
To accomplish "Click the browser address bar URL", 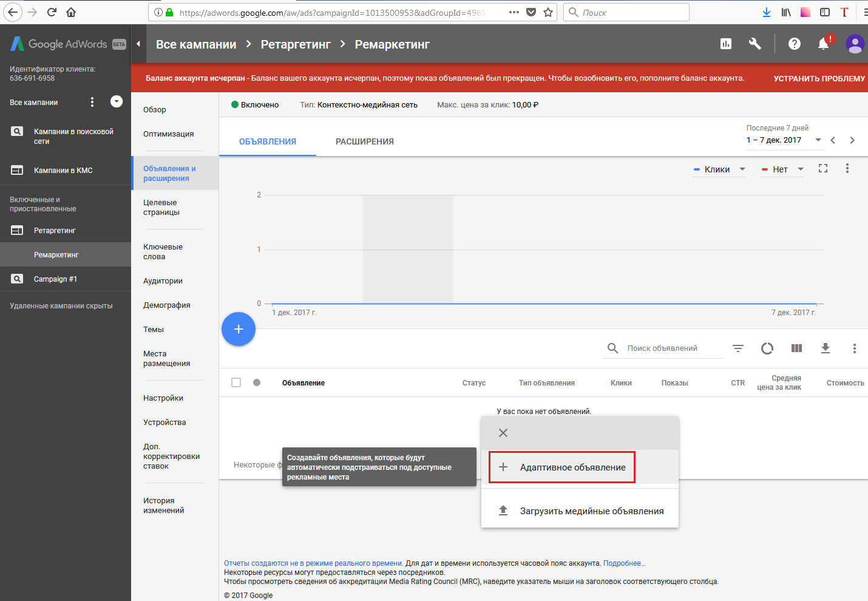I will click(x=333, y=12).
